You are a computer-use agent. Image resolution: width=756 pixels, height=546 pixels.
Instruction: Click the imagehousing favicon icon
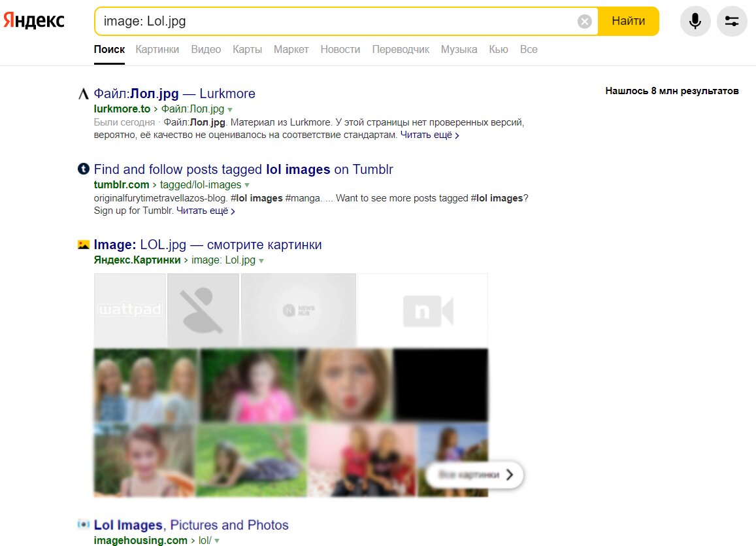pos(84,524)
